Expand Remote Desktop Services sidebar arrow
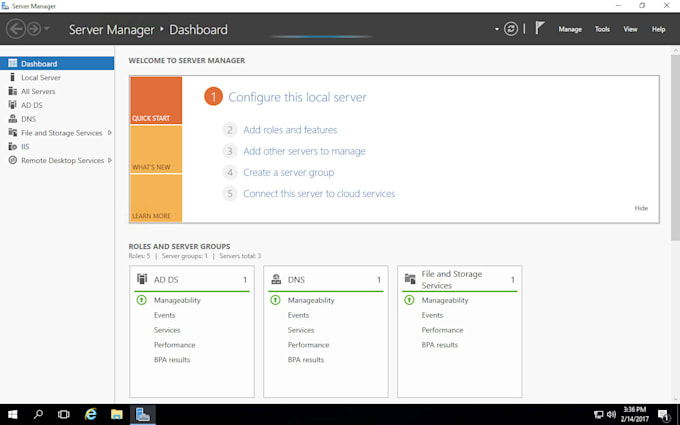Screen dimensions: 680x425 [110, 160]
